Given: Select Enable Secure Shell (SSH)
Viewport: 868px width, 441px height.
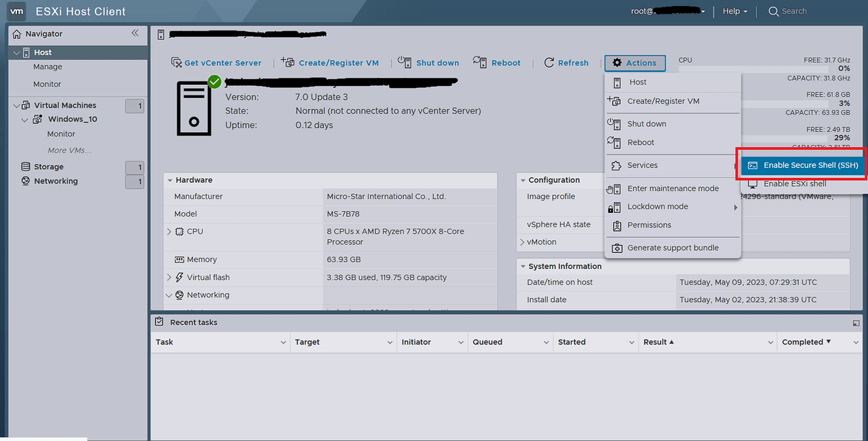Looking at the screenshot, I should point(804,165).
